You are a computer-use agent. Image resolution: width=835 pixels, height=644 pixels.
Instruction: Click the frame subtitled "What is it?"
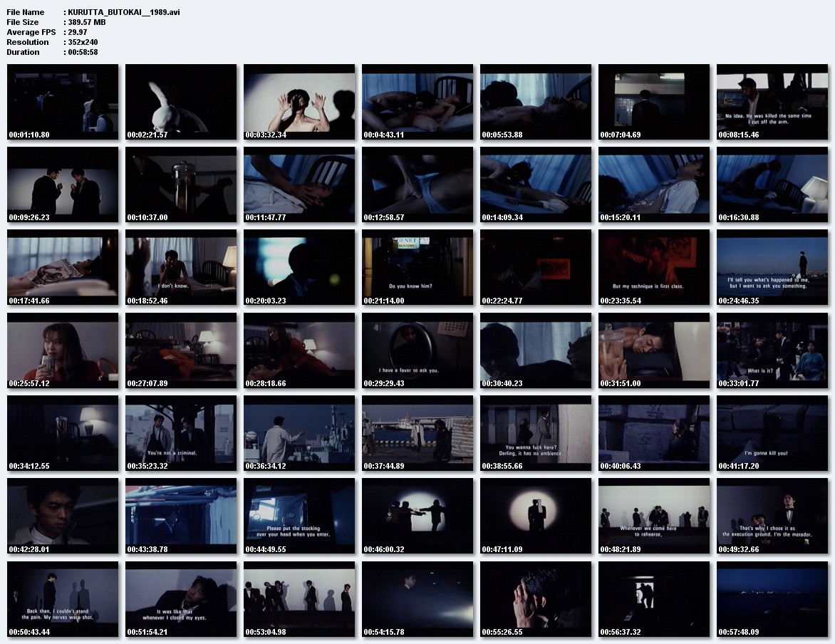coord(772,350)
